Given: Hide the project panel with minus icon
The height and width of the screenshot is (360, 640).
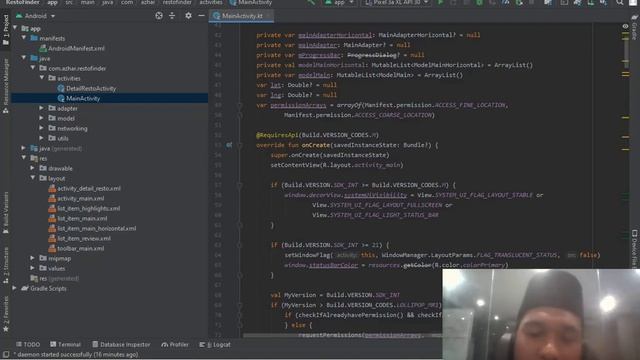Looking at the screenshot, I should [201, 16].
